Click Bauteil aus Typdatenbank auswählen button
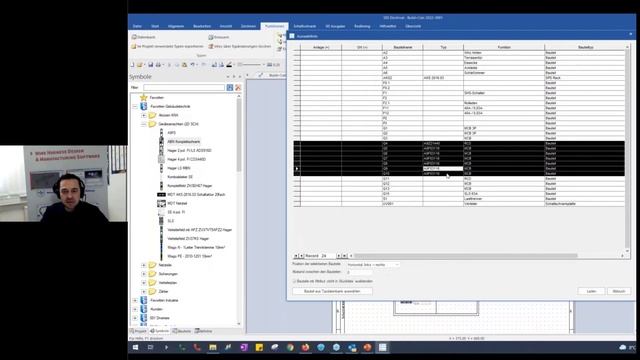This screenshot has width=640, height=360. [x=332, y=291]
